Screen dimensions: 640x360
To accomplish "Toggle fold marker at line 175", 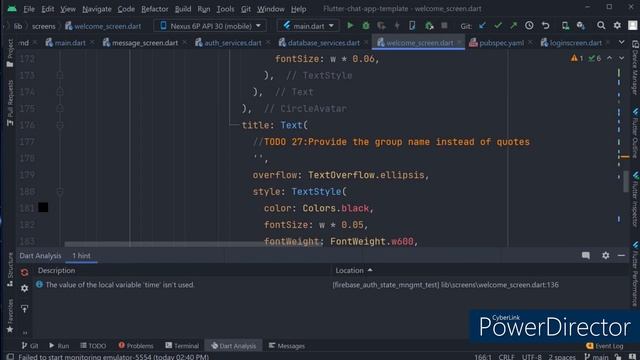I will pos(60,109).
